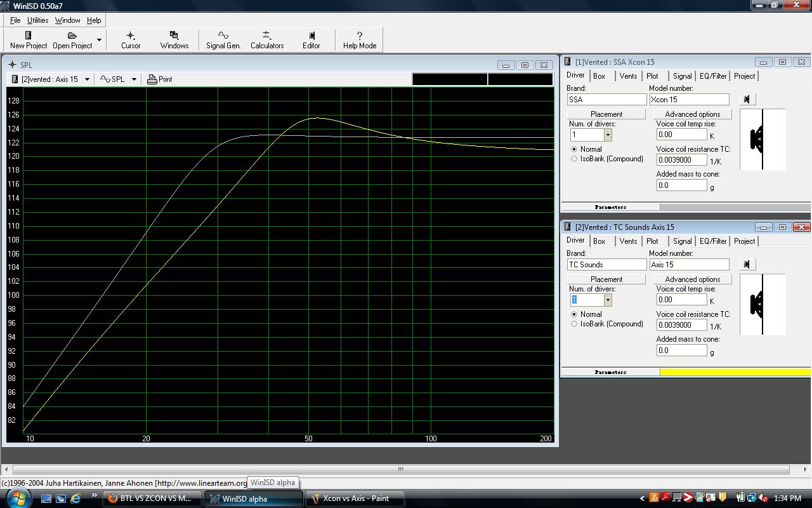Click Advanced options in Xcon 15 window
The width and height of the screenshot is (812, 508).
click(692, 114)
